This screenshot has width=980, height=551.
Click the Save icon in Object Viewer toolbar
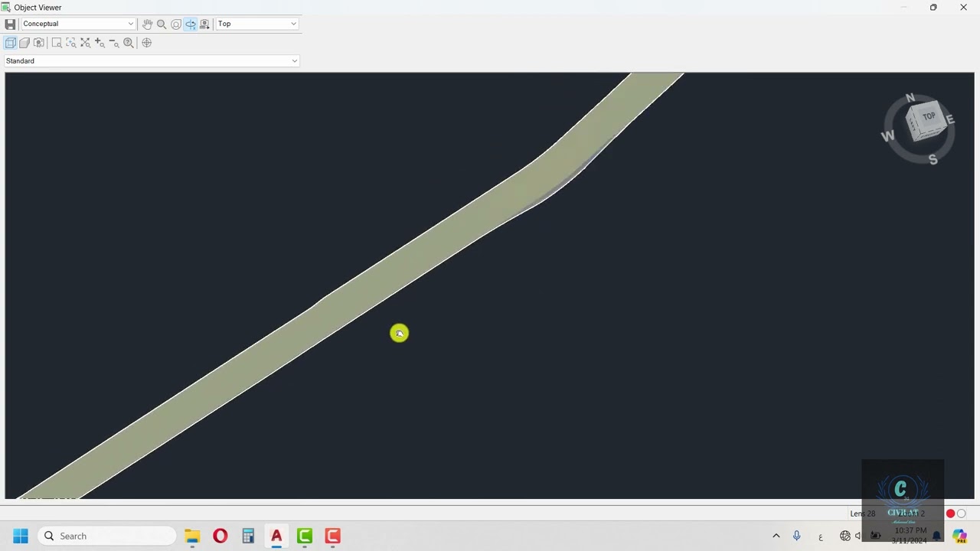pos(10,24)
